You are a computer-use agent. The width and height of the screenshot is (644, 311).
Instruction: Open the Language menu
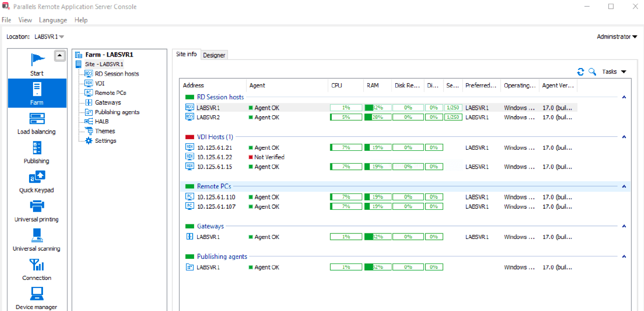point(53,20)
